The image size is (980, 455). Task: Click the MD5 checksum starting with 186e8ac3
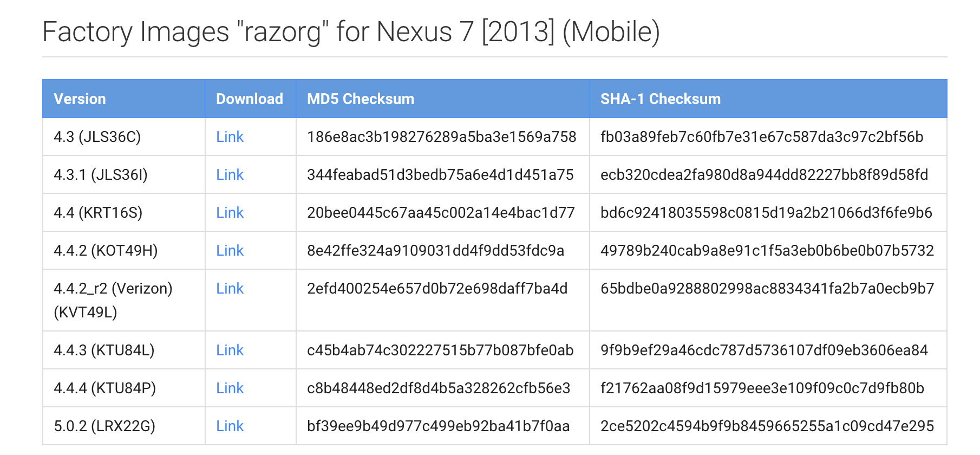click(441, 137)
